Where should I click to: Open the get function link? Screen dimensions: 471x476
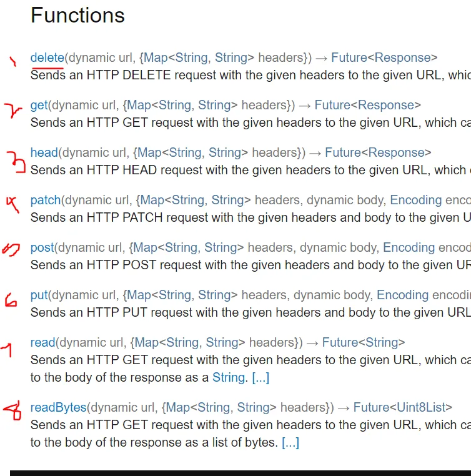[x=39, y=106]
